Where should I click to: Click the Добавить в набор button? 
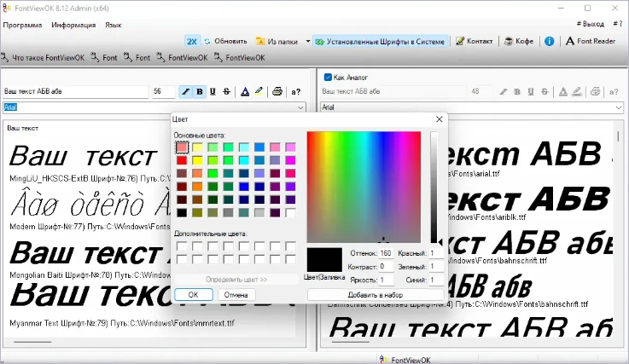pyautogui.click(x=376, y=294)
